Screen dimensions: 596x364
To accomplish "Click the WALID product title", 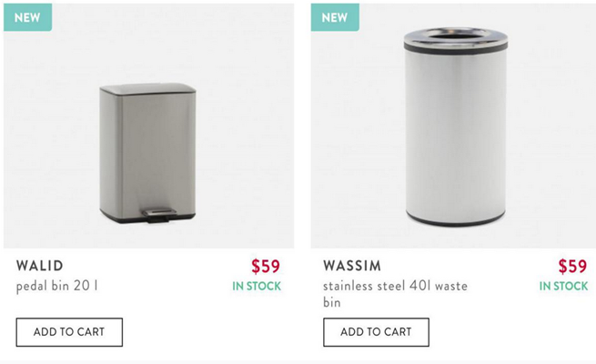I will [40, 266].
